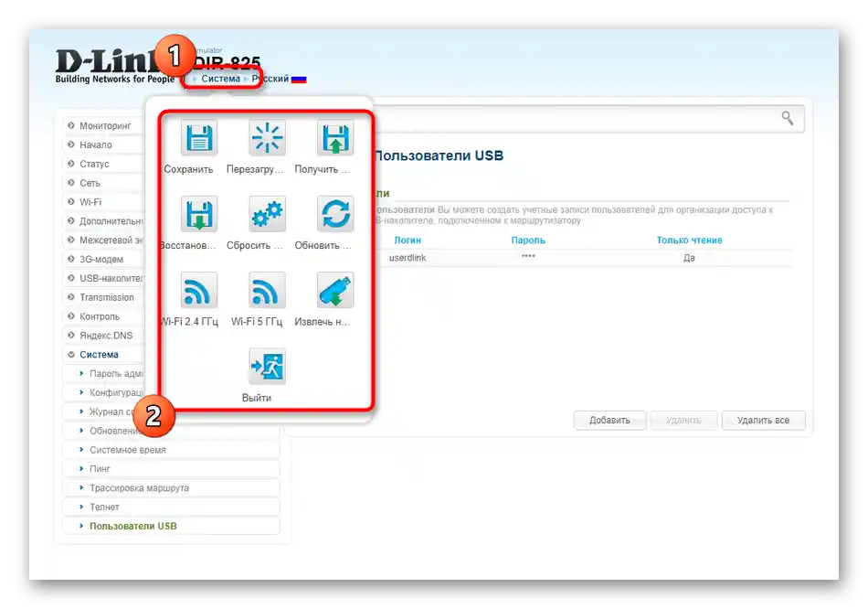The height and width of the screenshot is (609, 868).
Task: Open the Система top menu
Action: pyautogui.click(x=220, y=79)
